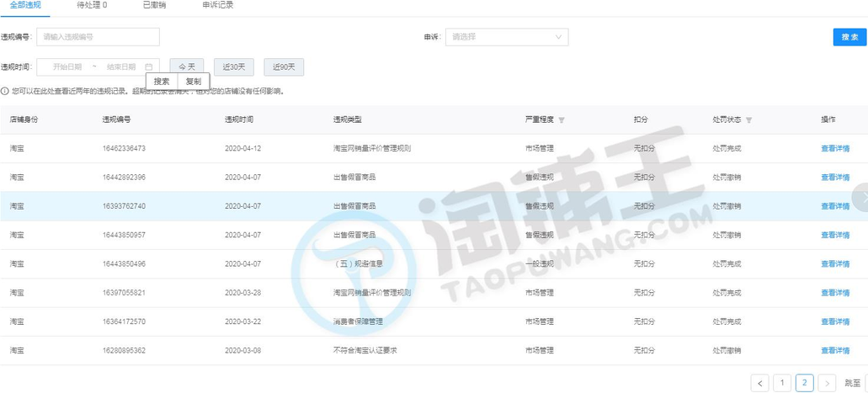Screen dimensions: 868x393
Task: Click the info icon before the notice text
Action: point(4,91)
